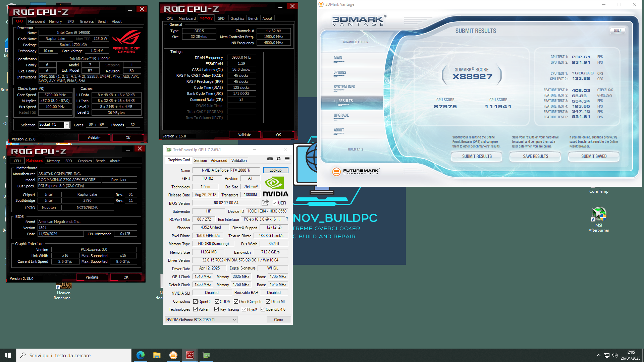
Task: Open Bench tab in Mainboard CPU-Z window
Action: point(100,161)
